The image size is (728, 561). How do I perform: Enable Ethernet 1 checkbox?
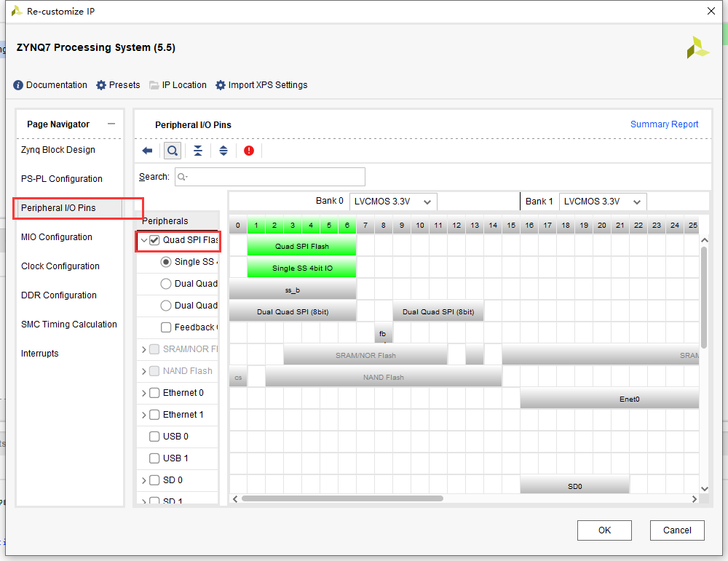[x=154, y=414]
